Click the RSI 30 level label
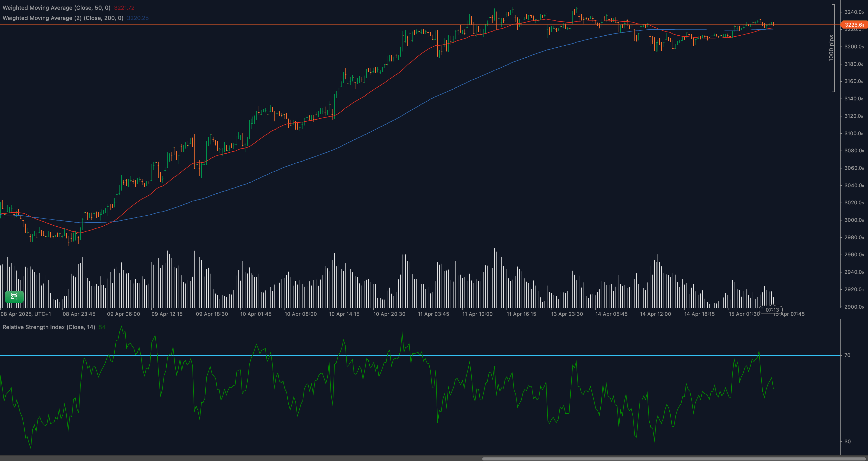This screenshot has width=868, height=461. pyautogui.click(x=847, y=442)
